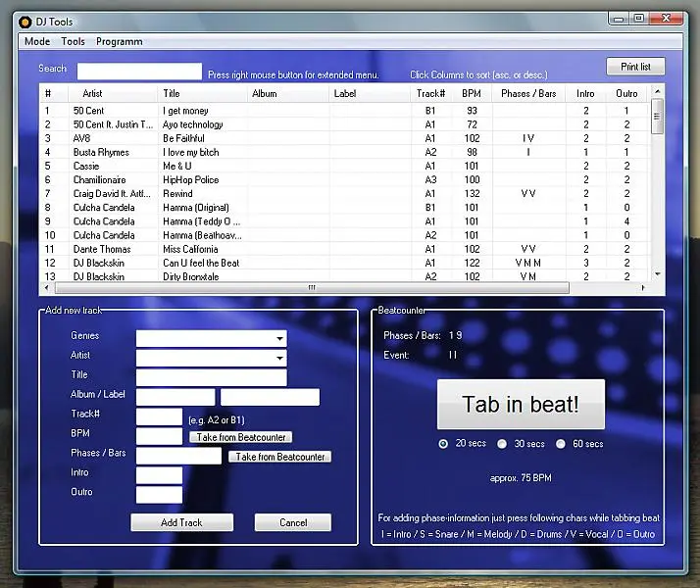Sort the list by BPM column header
Image resolution: width=700 pixels, height=588 pixels.
click(472, 94)
